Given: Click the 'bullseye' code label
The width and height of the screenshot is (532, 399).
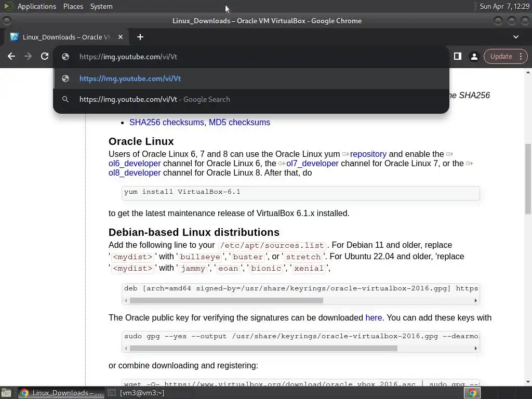Looking at the screenshot, I should click(x=200, y=257).
